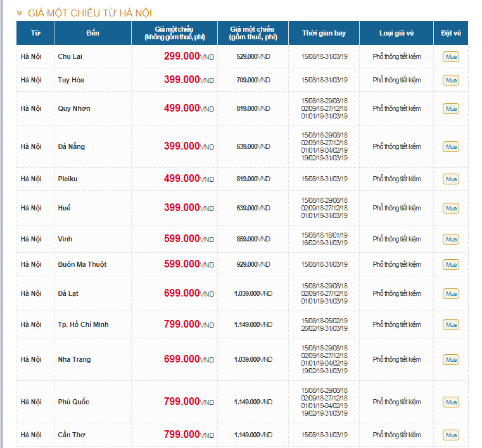
Task: Buy ticket to Tp. Hồ Chí Minh
Action: pyautogui.click(x=451, y=325)
